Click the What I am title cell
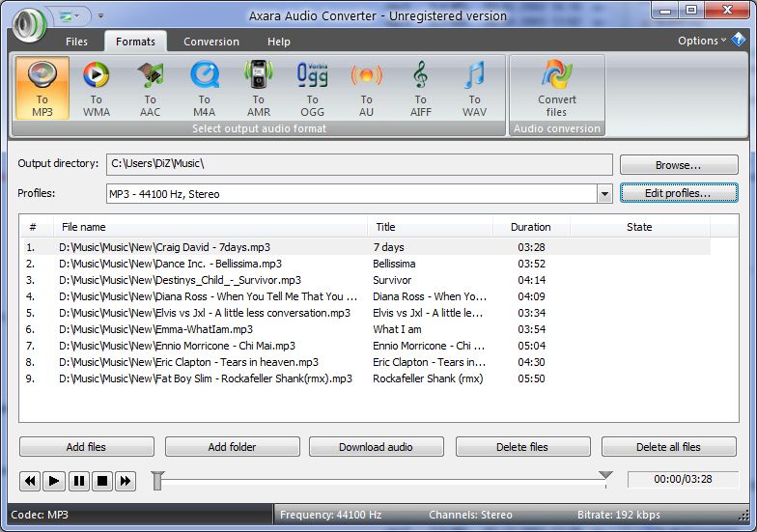757x532 pixels. (x=398, y=329)
